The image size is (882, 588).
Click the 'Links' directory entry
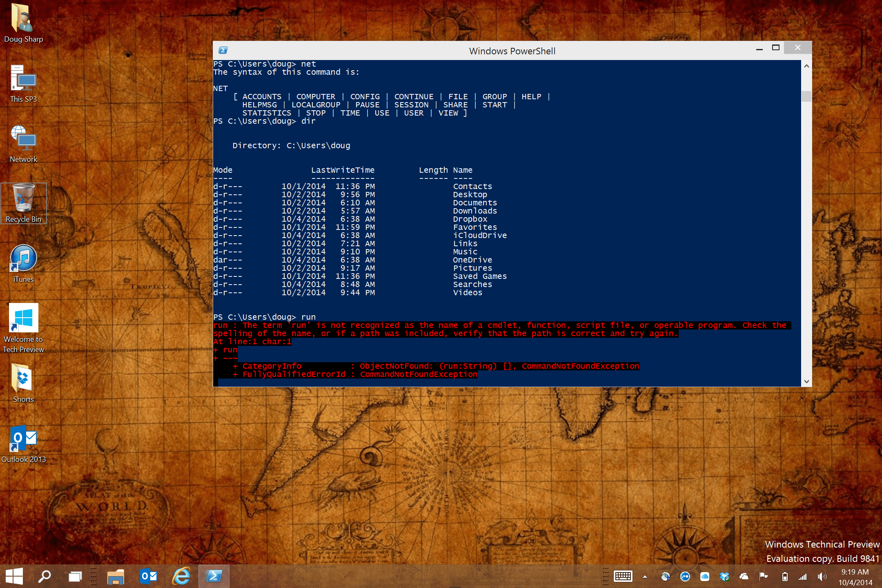coord(465,244)
